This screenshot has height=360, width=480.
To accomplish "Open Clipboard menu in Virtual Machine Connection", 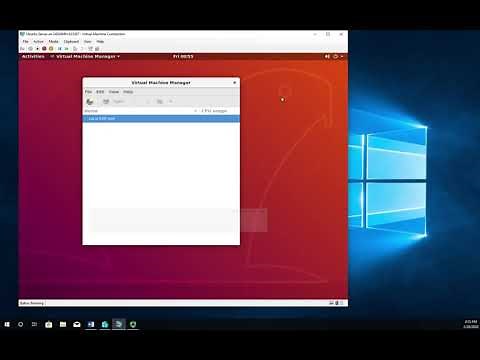I will tap(71, 42).
